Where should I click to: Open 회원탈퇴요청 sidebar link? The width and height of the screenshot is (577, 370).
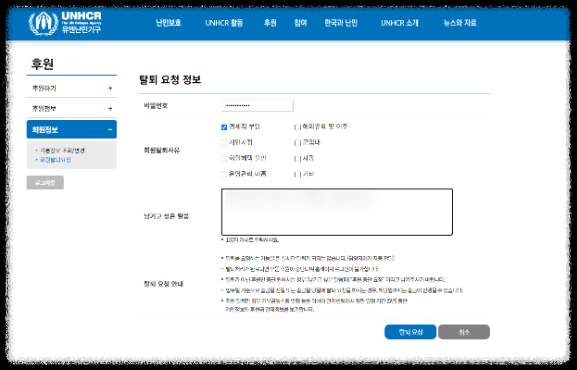pyautogui.click(x=55, y=160)
